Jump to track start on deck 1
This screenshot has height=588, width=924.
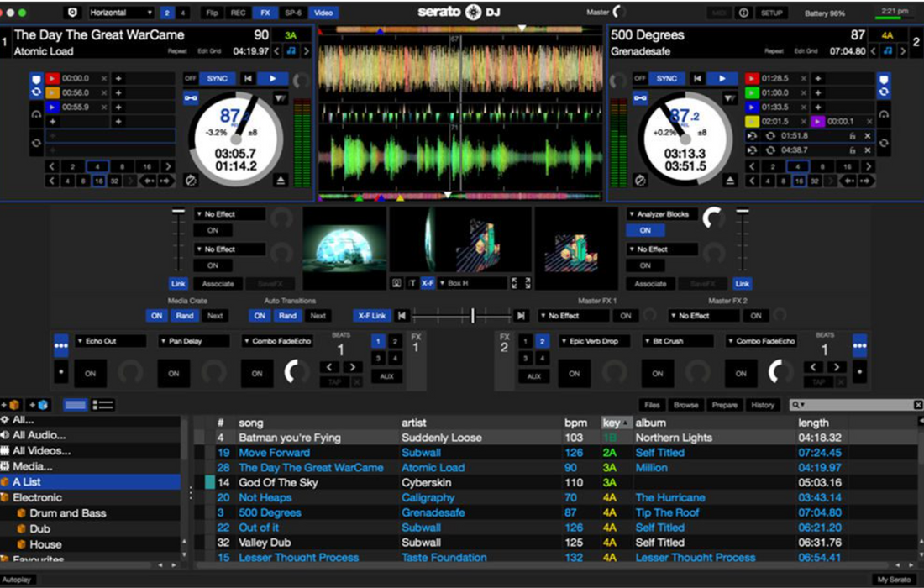coord(248,78)
